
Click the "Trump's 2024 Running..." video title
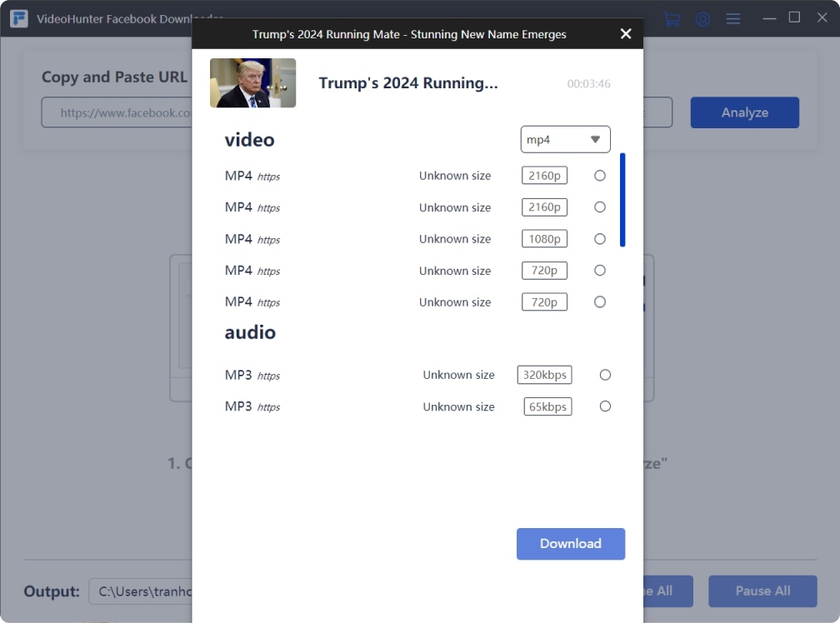[408, 83]
